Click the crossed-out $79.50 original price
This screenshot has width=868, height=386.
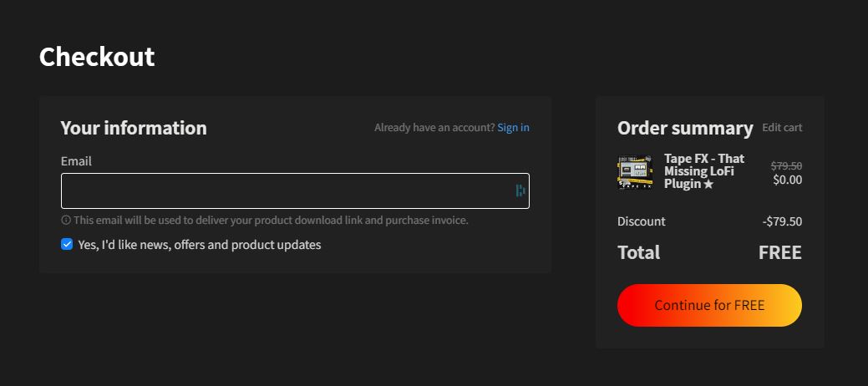(786, 166)
